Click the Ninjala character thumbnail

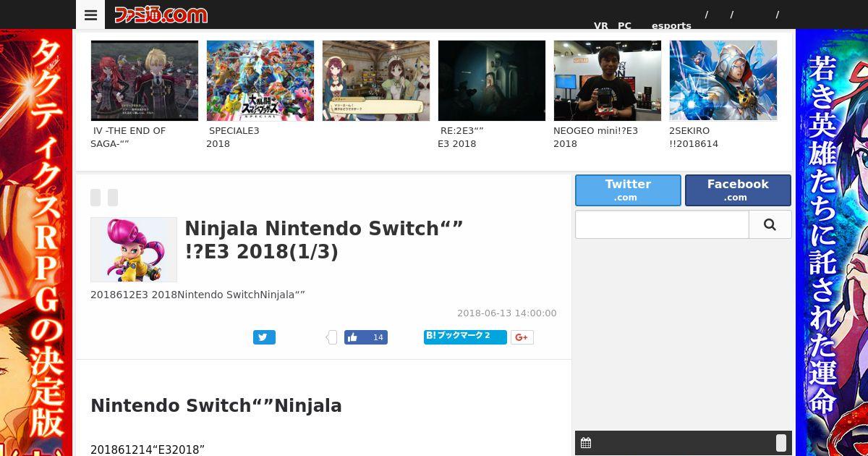click(134, 250)
